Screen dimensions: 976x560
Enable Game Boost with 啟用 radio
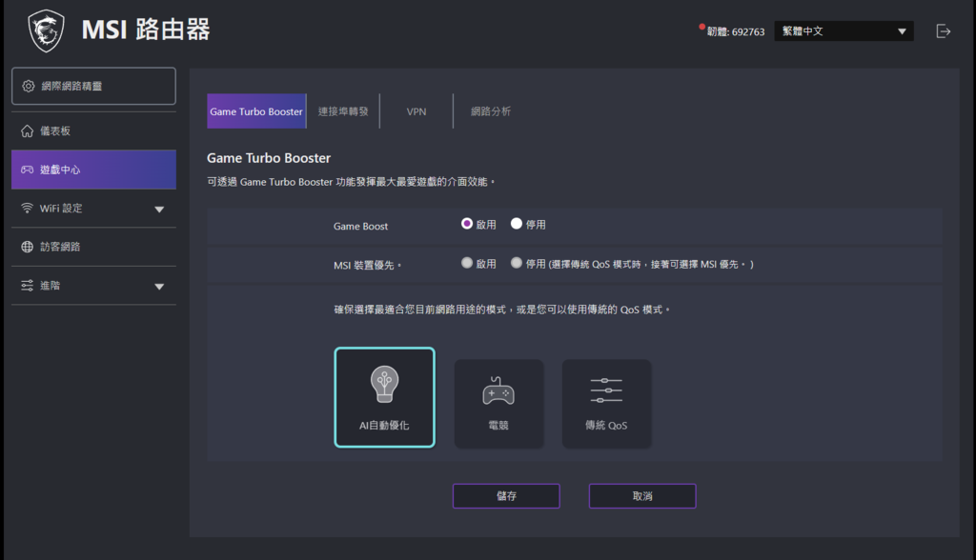click(467, 224)
